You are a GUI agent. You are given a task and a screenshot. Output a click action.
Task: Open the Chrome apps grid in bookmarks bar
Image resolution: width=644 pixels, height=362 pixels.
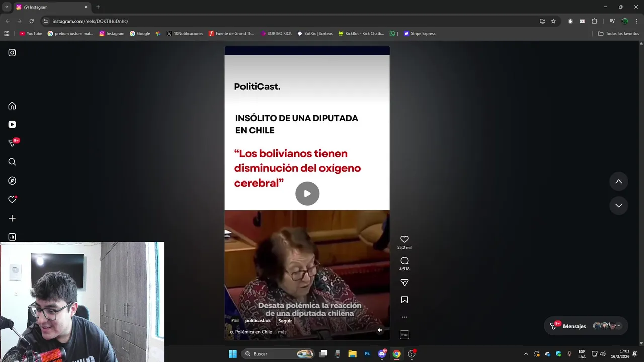(x=7, y=34)
